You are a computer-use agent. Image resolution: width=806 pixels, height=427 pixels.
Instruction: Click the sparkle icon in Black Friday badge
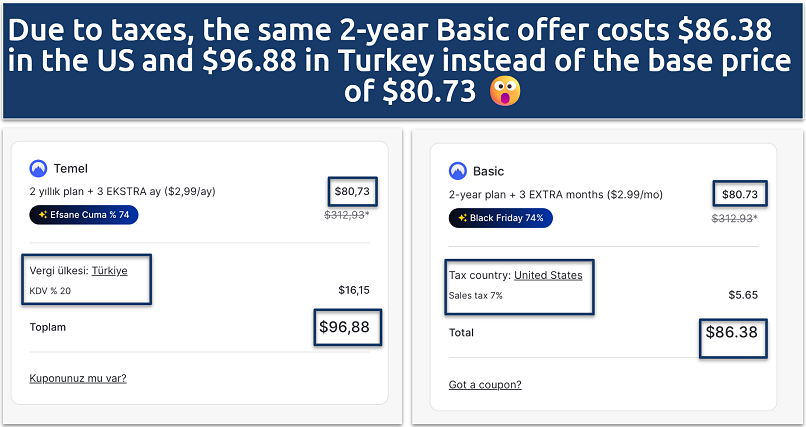point(462,217)
